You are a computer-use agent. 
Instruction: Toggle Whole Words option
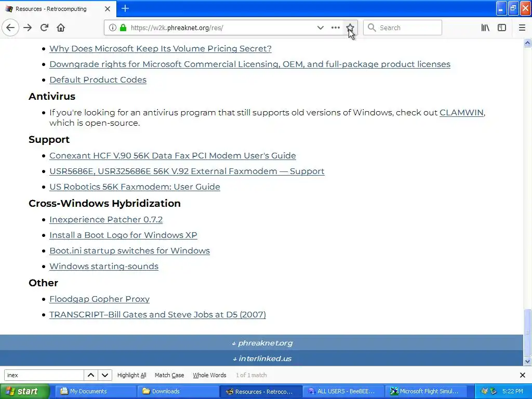click(209, 375)
